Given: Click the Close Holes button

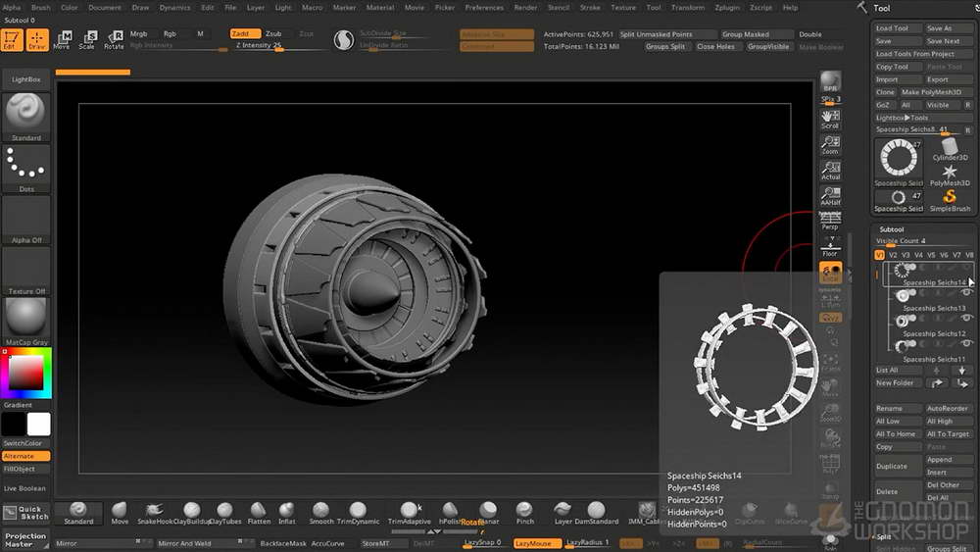Looking at the screenshot, I should [716, 46].
